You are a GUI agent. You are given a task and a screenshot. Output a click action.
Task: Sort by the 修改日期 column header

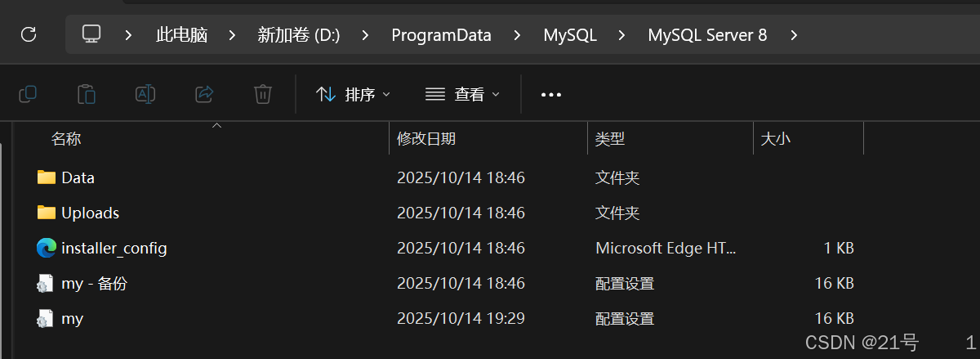click(426, 139)
